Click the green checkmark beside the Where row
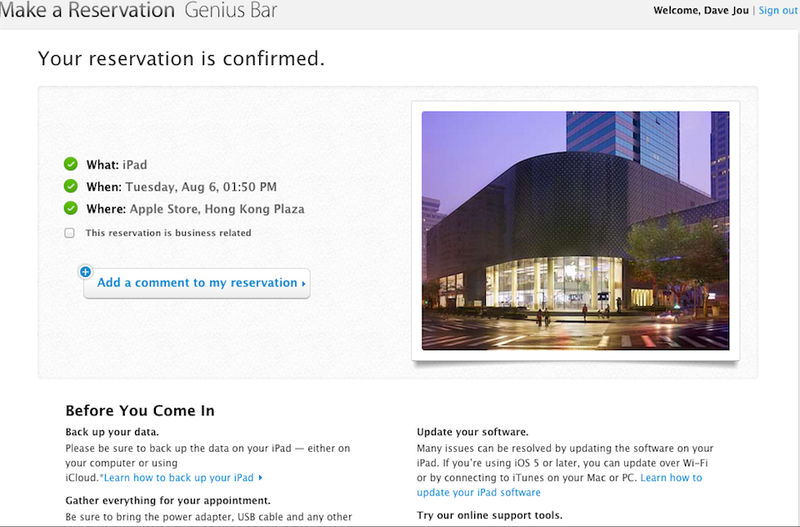This screenshot has width=800, height=527. tap(70, 208)
